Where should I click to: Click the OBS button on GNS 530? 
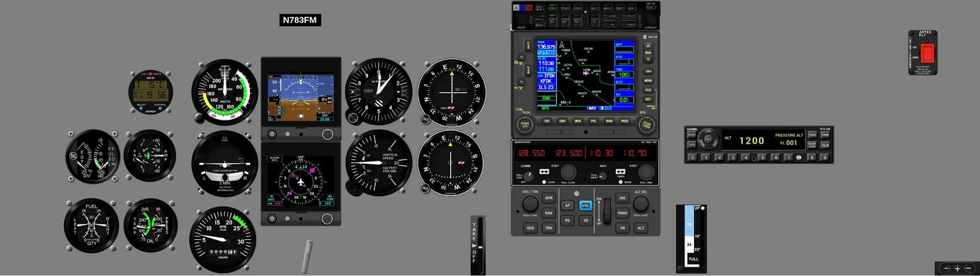pos(562,121)
